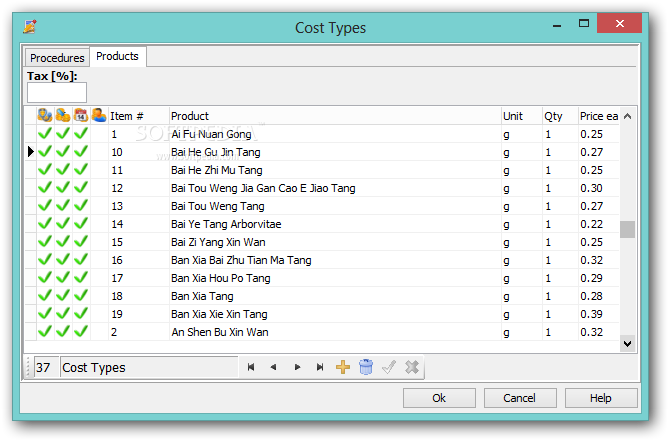This screenshot has height=441, width=669.
Task: Confirm with the Ok button
Action: 439,398
